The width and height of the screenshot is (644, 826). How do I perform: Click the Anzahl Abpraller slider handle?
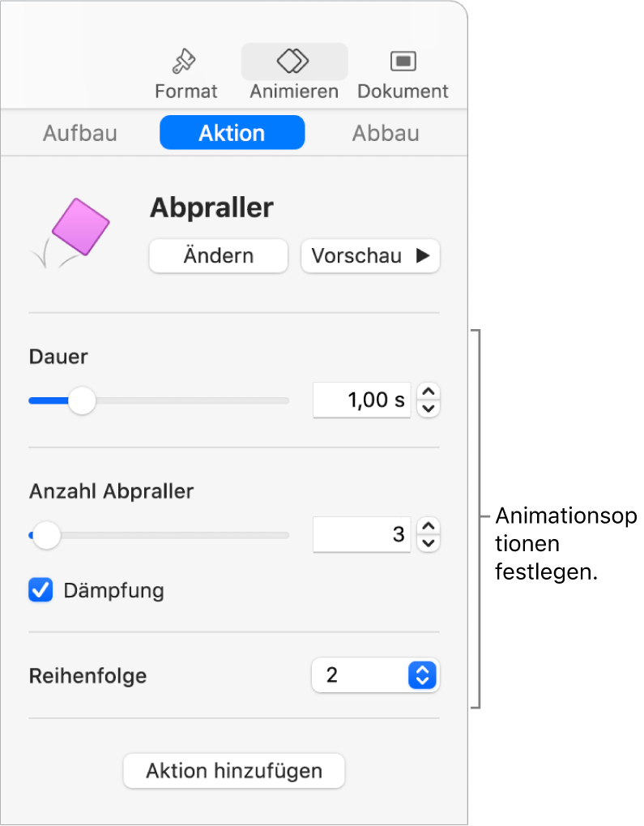46,535
